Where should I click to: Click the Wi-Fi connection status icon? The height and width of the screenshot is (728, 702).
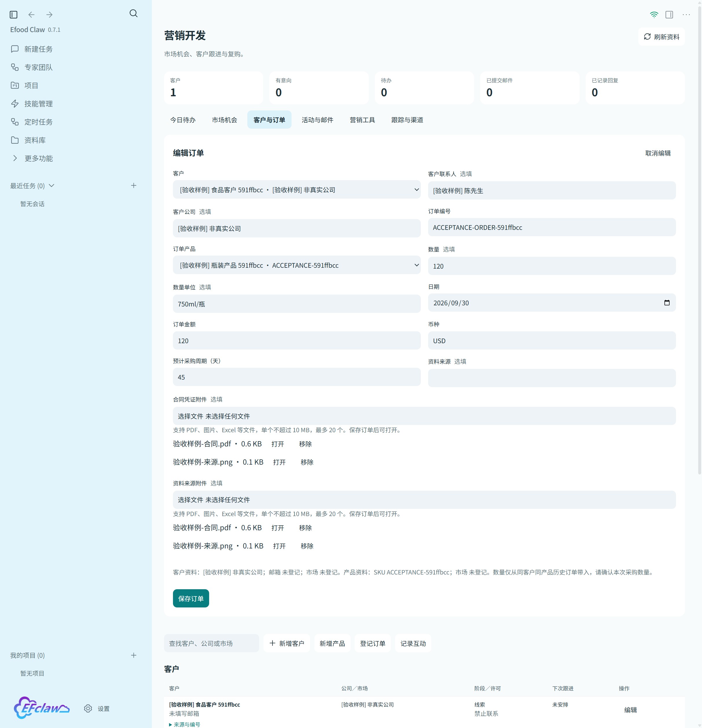tap(654, 14)
